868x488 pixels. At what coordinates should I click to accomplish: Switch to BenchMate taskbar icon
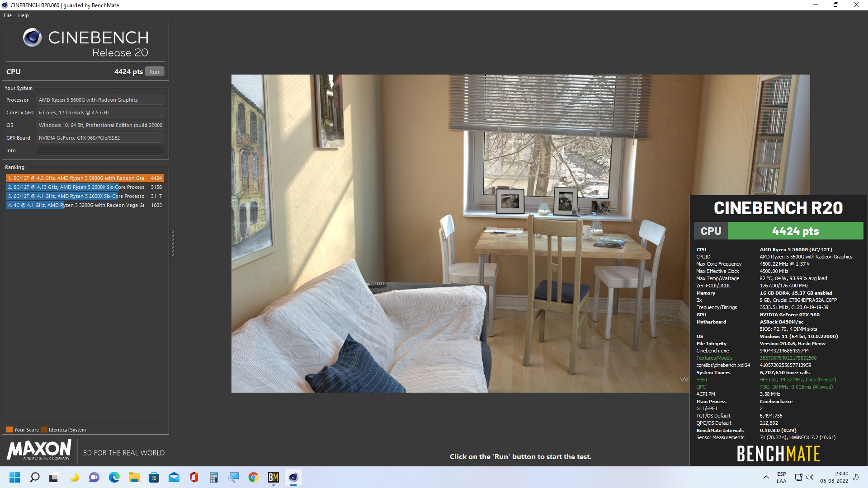click(274, 477)
